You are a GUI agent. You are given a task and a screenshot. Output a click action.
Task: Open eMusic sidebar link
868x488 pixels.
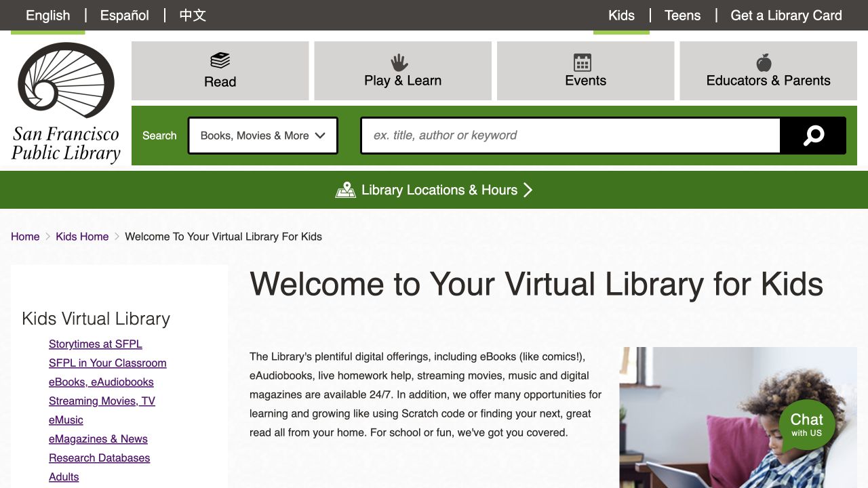click(x=66, y=420)
